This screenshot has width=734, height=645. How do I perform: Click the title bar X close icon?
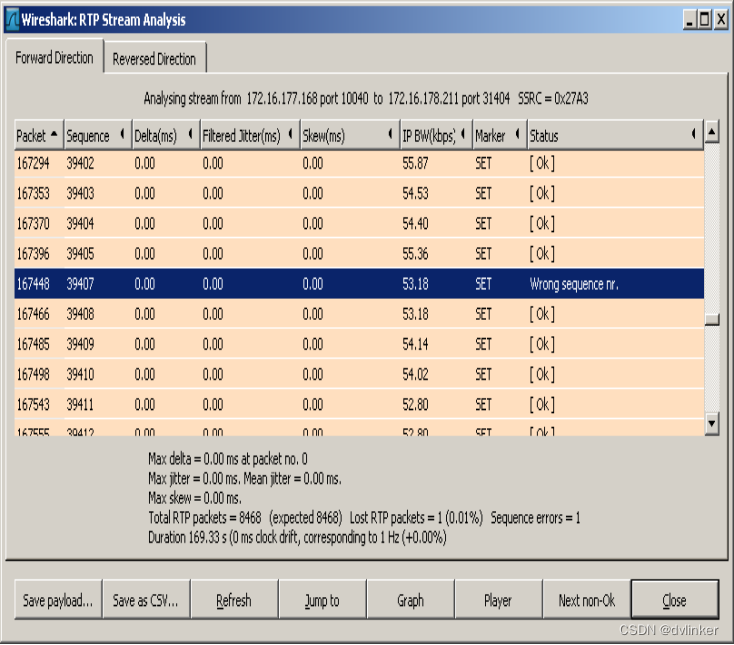pos(721,20)
